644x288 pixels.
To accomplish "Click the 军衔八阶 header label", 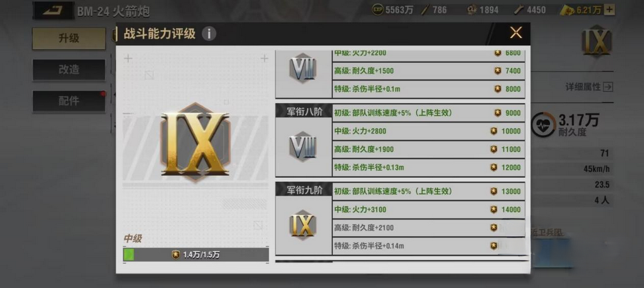I will point(304,111).
